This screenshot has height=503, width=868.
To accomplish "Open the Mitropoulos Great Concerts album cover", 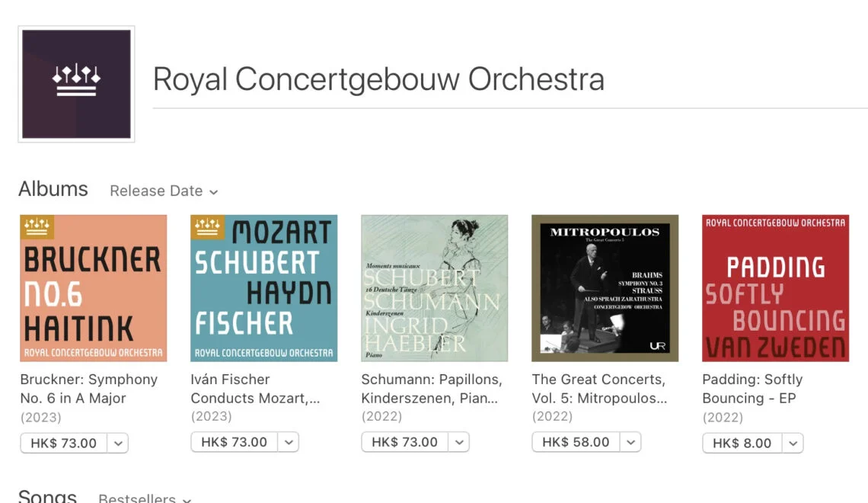I will click(x=605, y=288).
